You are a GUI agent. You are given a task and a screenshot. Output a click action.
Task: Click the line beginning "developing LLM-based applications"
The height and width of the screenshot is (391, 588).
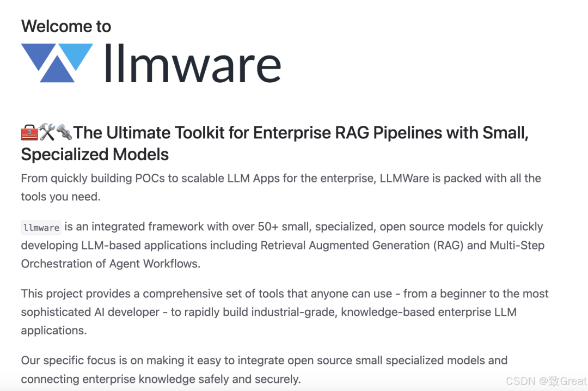(x=283, y=246)
